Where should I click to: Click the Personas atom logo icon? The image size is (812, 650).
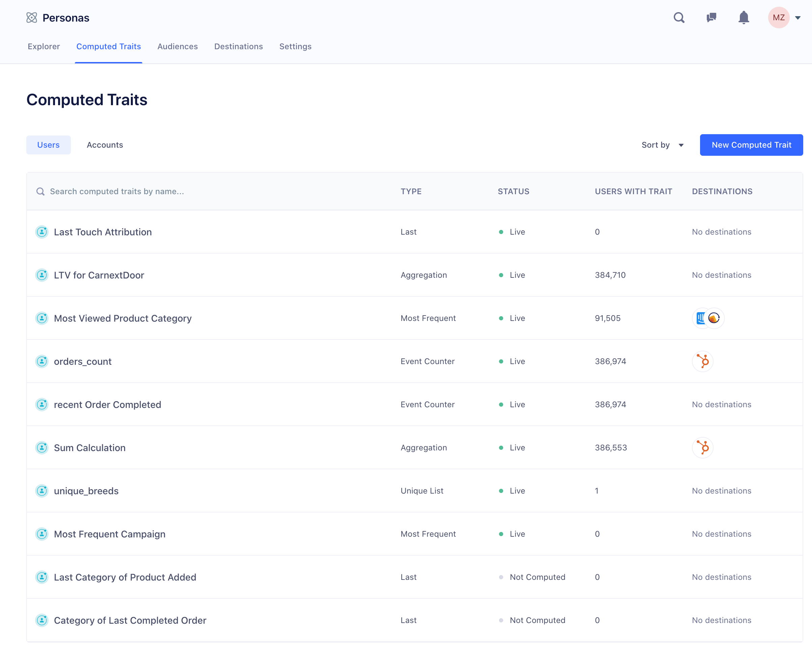[32, 18]
